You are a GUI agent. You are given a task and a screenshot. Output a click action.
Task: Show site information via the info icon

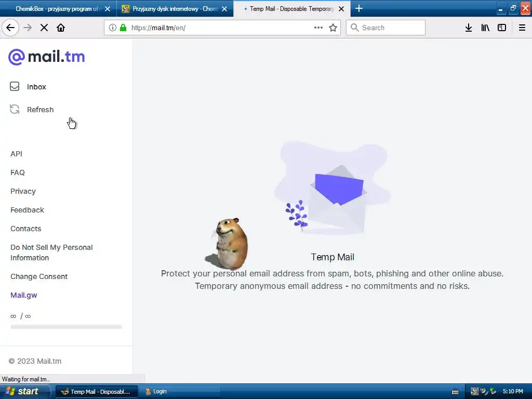pyautogui.click(x=112, y=28)
